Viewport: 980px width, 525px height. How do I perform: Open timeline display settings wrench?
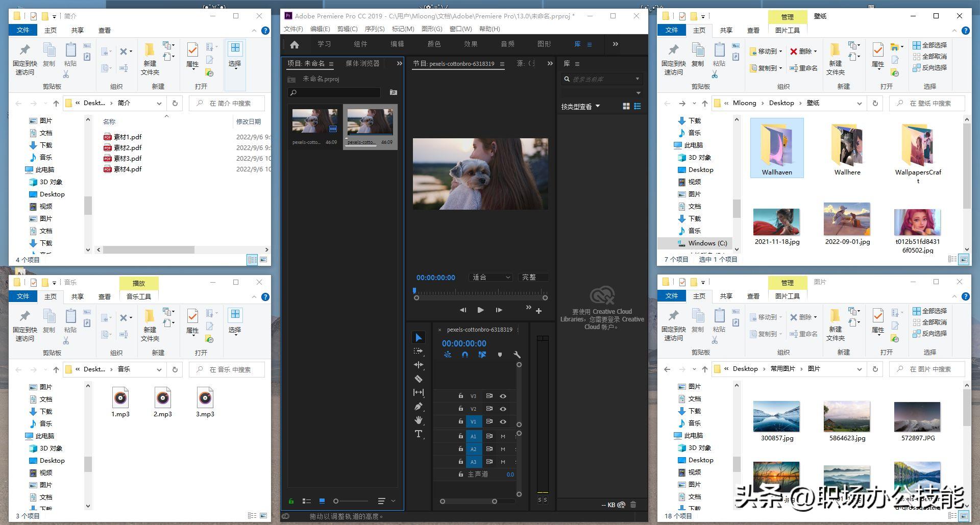(517, 355)
